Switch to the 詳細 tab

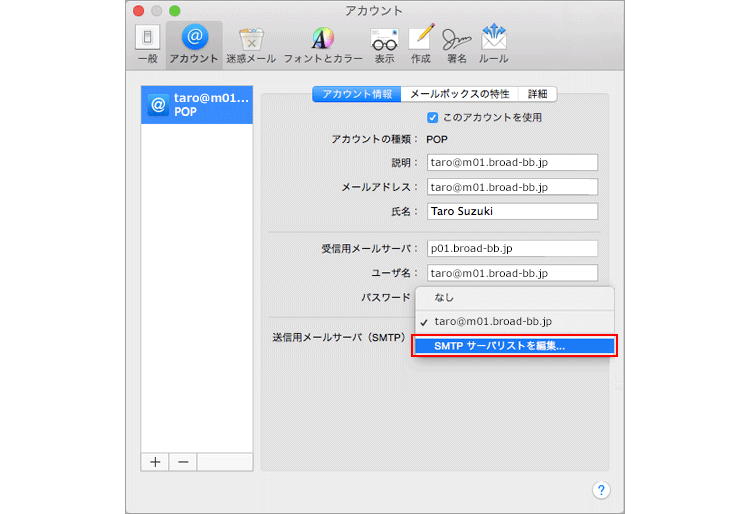(x=538, y=94)
